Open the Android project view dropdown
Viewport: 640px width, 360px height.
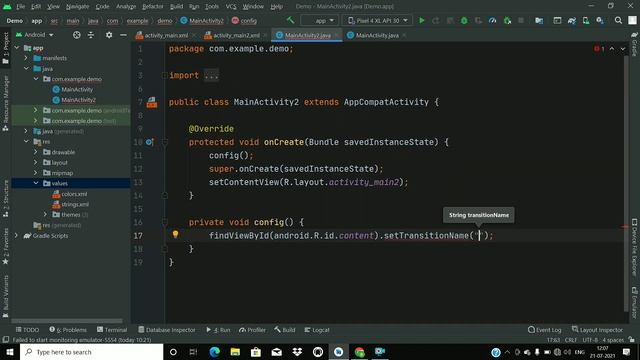tap(35, 35)
